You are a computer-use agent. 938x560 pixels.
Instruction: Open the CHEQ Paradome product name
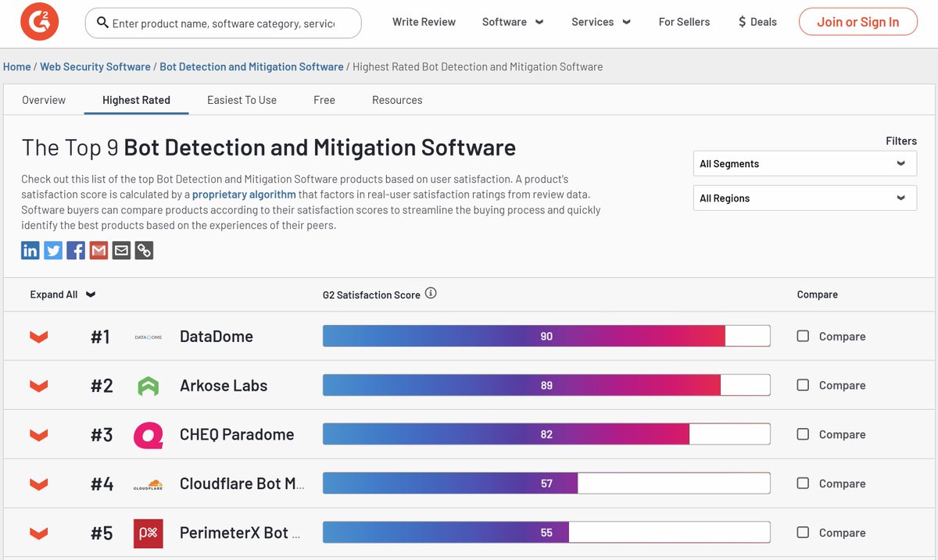tap(237, 435)
